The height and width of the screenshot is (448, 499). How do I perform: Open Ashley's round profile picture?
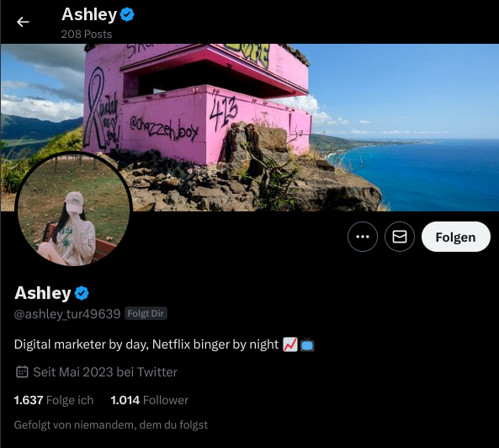coord(73,209)
